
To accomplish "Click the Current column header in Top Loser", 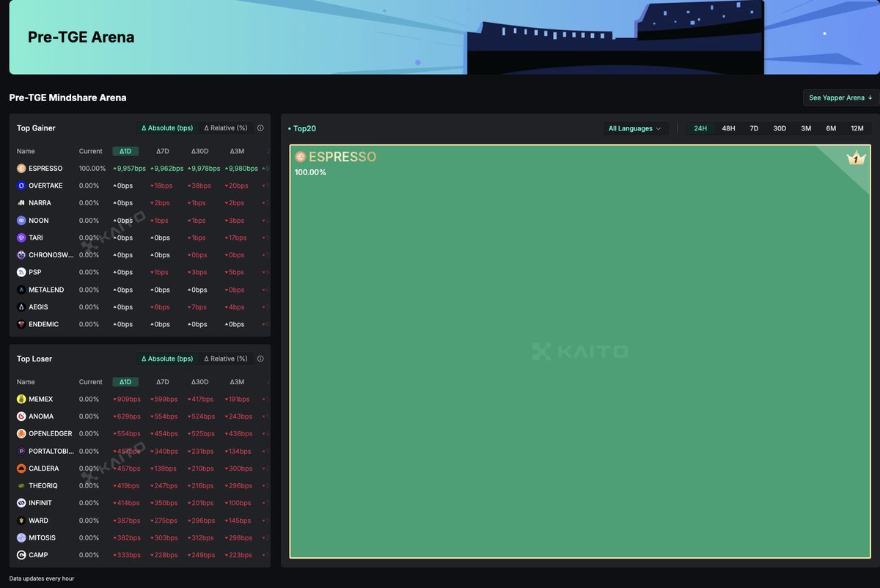I will click(x=91, y=382).
